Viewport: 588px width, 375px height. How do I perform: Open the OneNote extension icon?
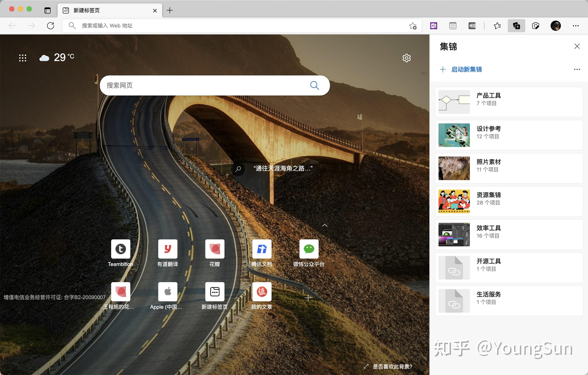coord(434,26)
